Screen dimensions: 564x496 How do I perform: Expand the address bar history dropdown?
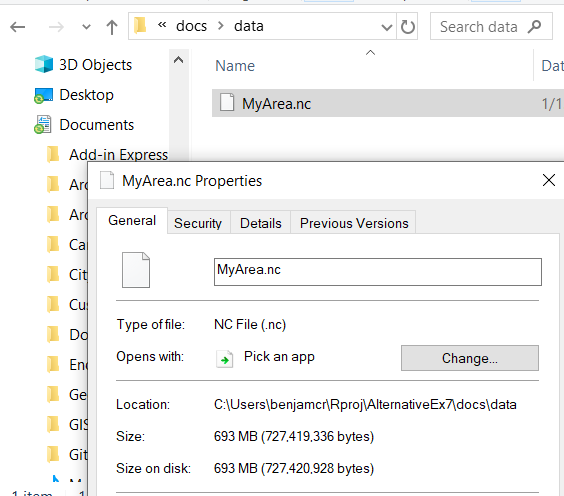point(387,27)
